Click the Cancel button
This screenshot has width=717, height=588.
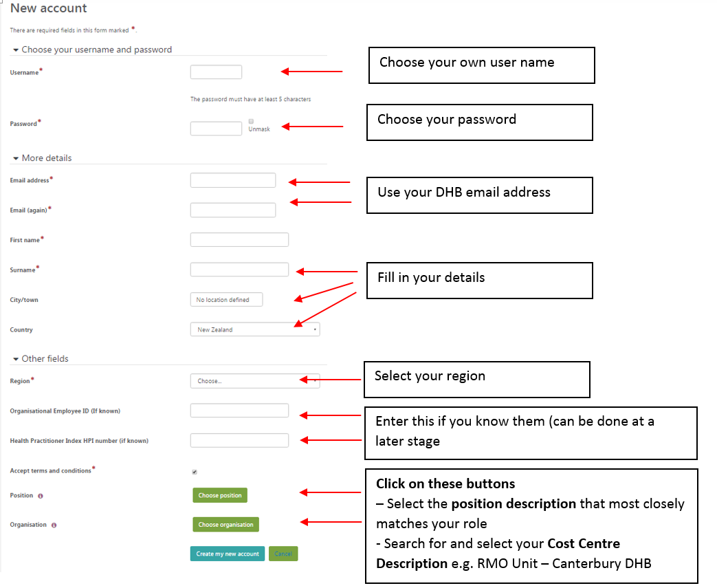(283, 554)
